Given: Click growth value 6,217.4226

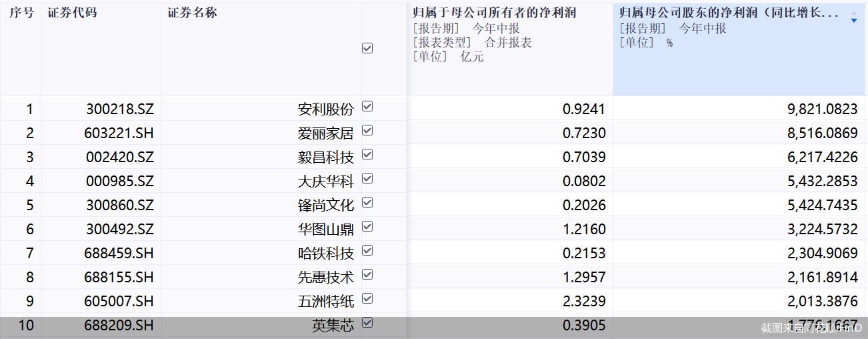Looking at the screenshot, I should pyautogui.click(x=823, y=157).
